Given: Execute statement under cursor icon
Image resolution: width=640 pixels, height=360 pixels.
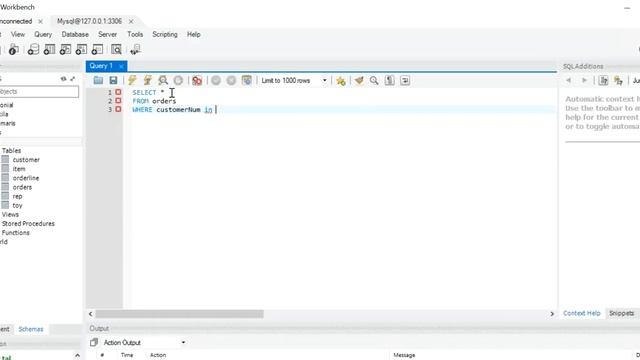Looking at the screenshot, I should (147, 80).
